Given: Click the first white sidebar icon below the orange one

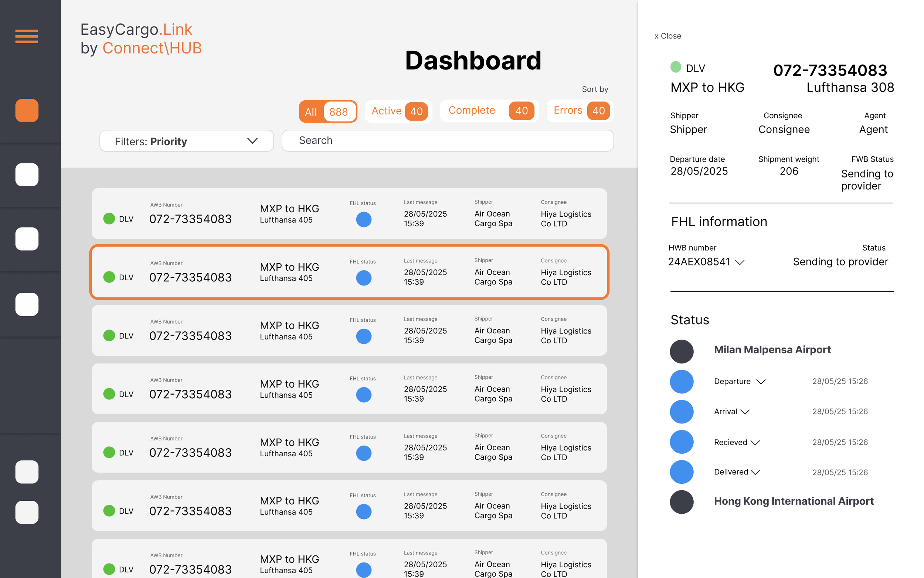Looking at the screenshot, I should [x=26, y=175].
